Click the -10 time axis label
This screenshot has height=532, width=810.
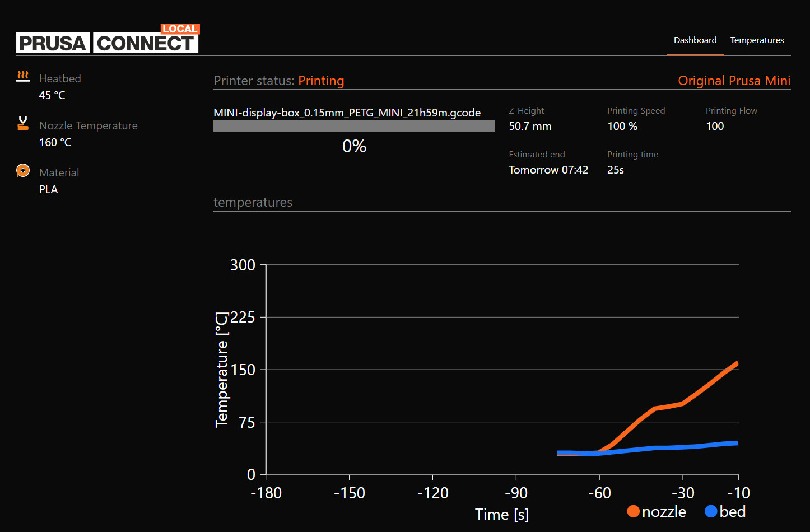coord(738,493)
